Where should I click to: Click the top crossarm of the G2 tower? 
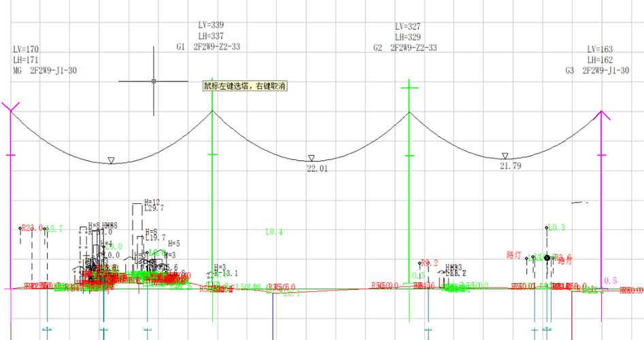409,88
